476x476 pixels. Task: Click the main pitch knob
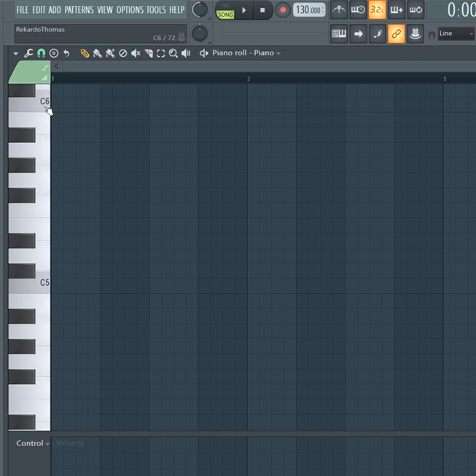(x=200, y=34)
